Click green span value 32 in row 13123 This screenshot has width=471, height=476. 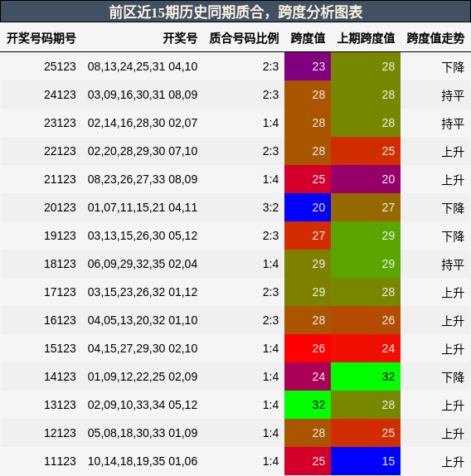[x=308, y=405]
